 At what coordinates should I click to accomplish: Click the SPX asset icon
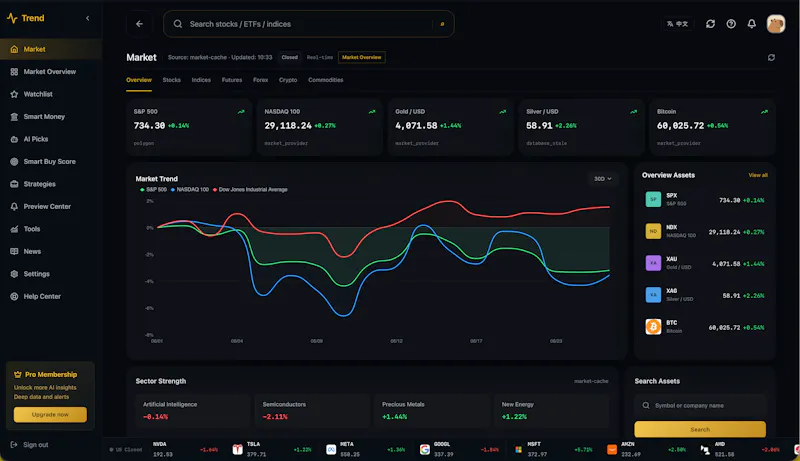coord(653,199)
